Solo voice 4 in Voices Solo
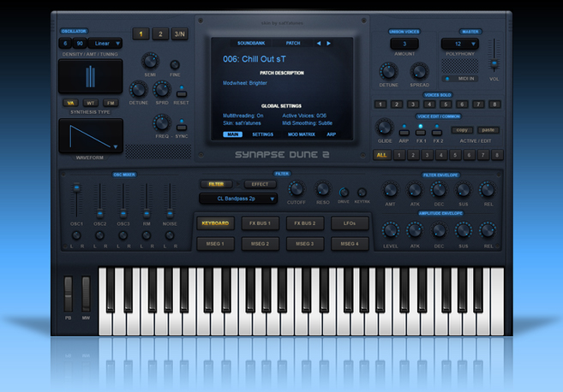Viewport: 563px width, 392px height. [x=429, y=104]
